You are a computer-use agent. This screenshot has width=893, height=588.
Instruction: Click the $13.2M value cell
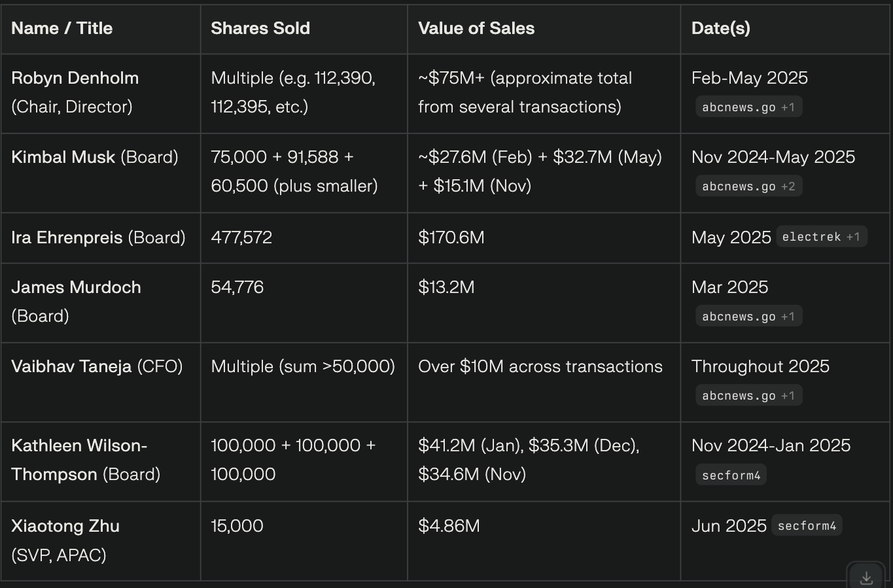(446, 287)
